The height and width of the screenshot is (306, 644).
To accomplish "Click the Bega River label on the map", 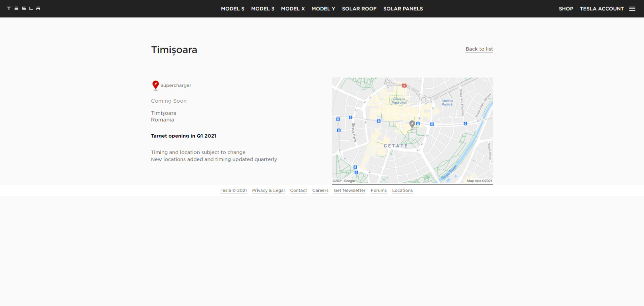I will click(x=449, y=172).
